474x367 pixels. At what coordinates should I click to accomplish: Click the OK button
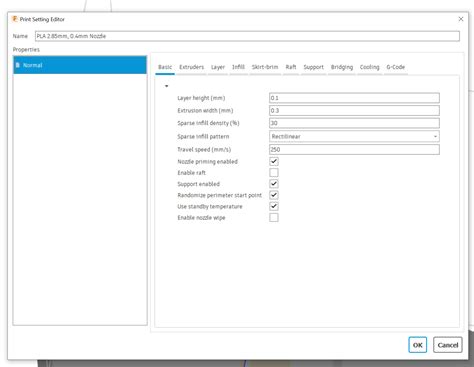(x=417, y=345)
